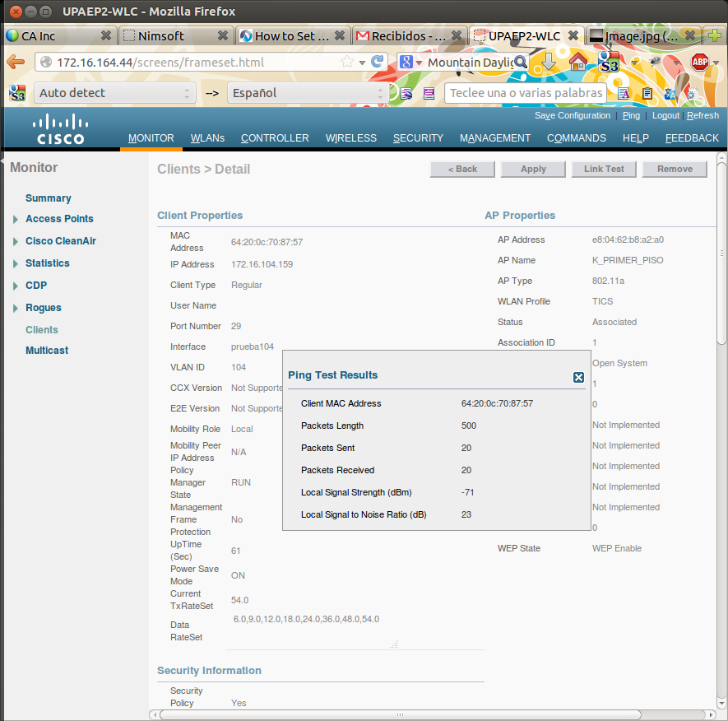This screenshot has height=721, width=728.
Task: Click the S3 icon on translator toolbar
Action: [17, 93]
